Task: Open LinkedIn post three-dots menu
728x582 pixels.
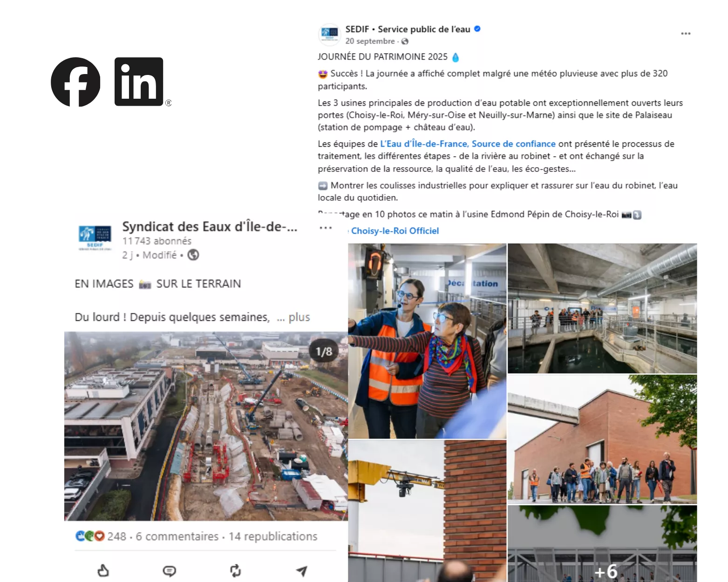Action: point(326,228)
